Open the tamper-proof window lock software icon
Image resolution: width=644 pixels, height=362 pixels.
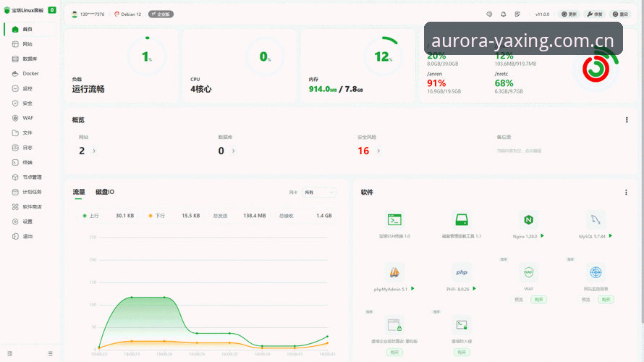click(x=394, y=325)
